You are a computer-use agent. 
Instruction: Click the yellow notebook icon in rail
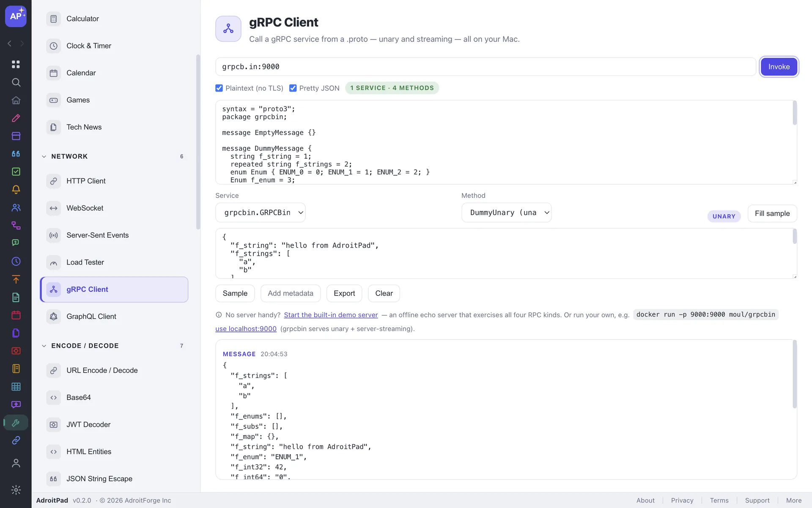16,369
